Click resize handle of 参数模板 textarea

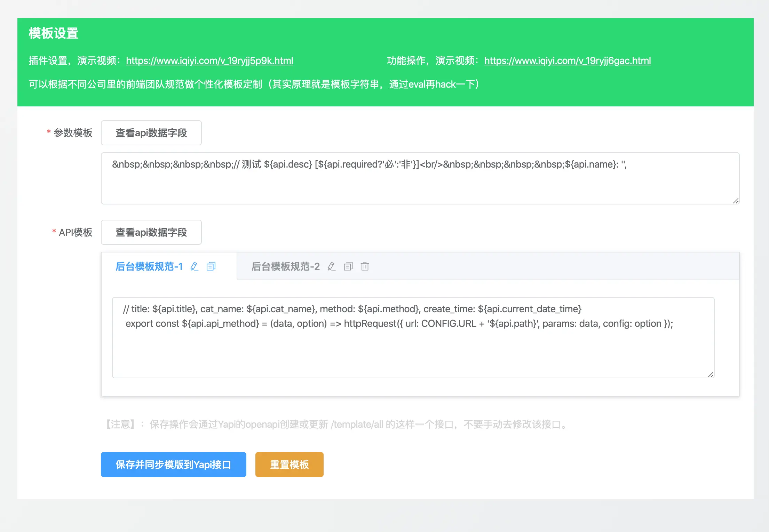pyautogui.click(x=736, y=201)
